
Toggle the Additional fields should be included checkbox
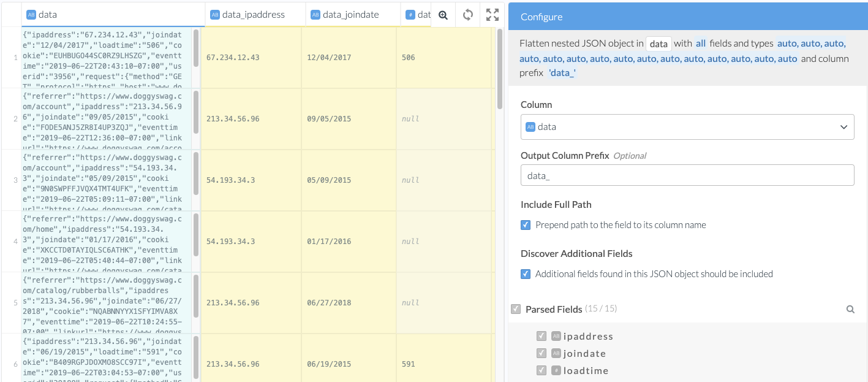526,274
